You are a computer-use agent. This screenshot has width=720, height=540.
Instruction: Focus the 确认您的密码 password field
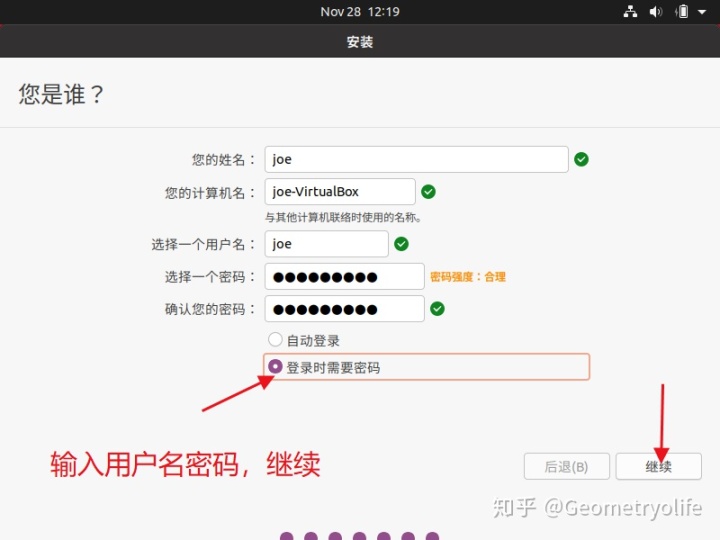344,309
